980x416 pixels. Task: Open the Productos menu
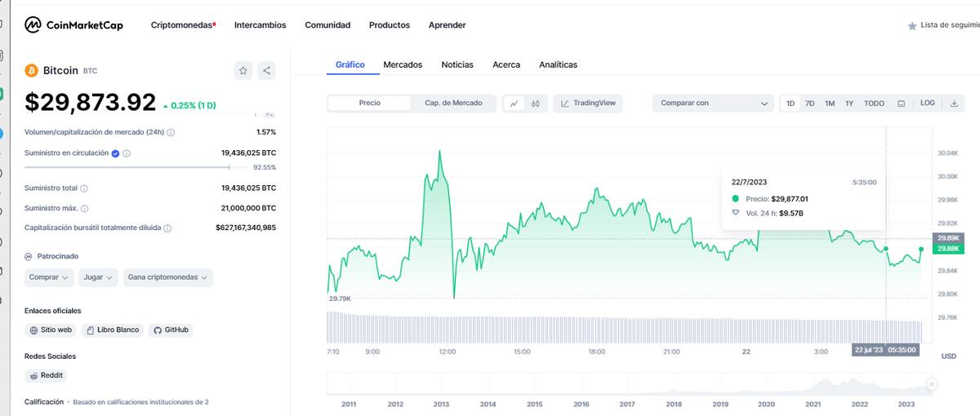click(390, 25)
